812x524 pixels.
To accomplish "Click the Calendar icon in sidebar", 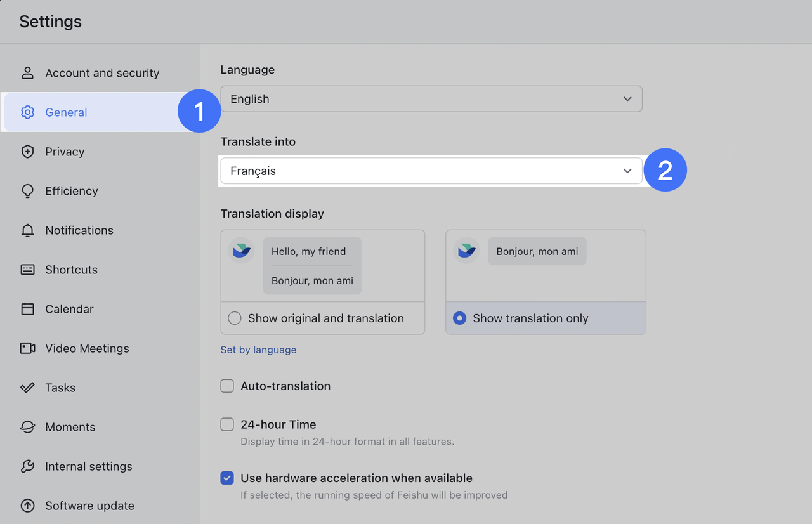I will coord(27,309).
